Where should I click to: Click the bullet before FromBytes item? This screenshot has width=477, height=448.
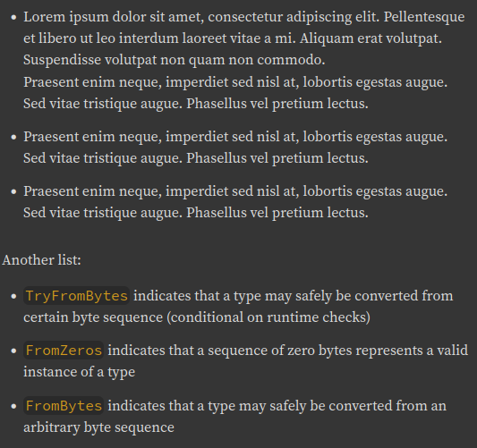[13, 406]
